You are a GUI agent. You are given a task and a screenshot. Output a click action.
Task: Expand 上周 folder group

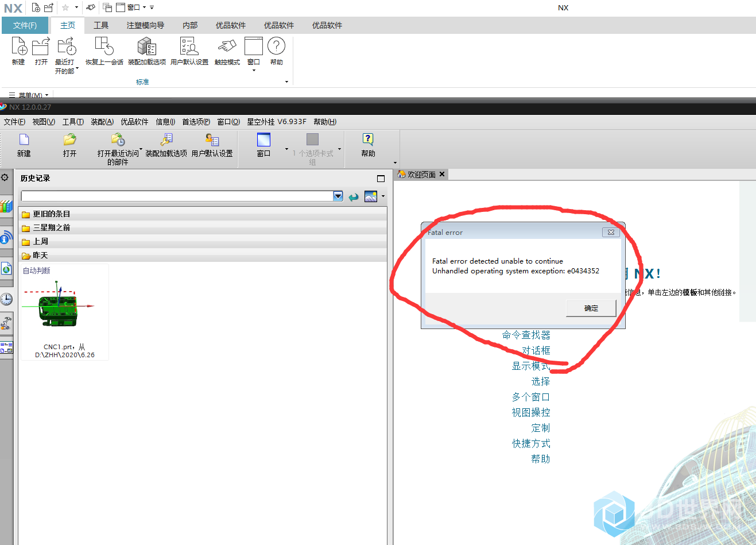203,241
